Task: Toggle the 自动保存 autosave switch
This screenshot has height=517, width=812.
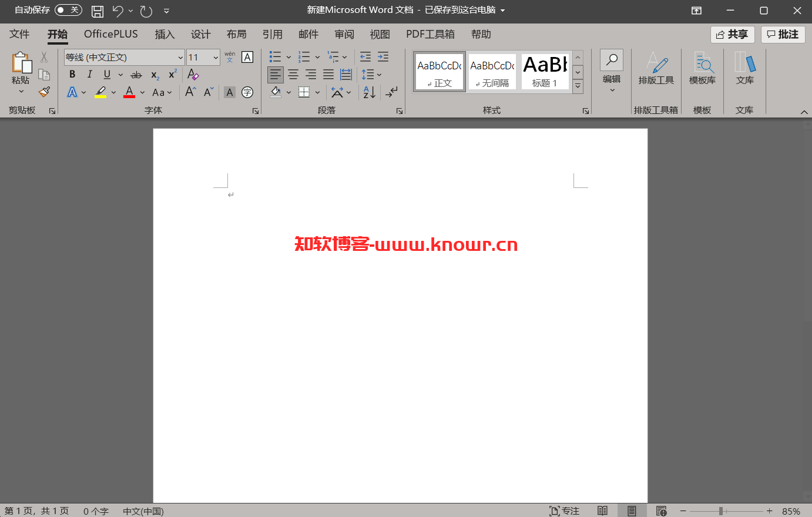Action: (x=68, y=10)
